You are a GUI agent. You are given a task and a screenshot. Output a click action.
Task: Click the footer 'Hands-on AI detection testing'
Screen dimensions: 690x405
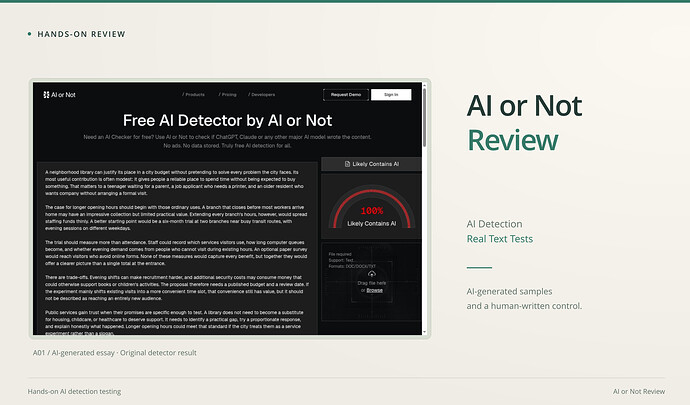tap(74, 391)
